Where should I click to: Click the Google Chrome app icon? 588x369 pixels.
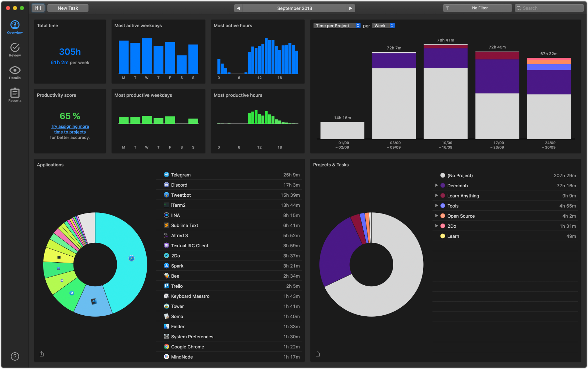click(x=167, y=347)
